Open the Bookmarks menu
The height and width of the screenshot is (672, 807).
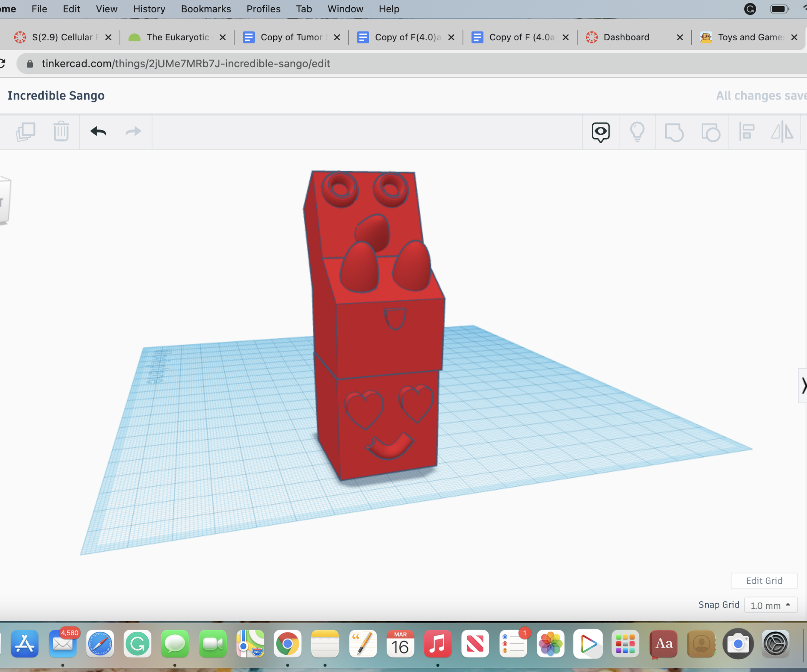206,9
